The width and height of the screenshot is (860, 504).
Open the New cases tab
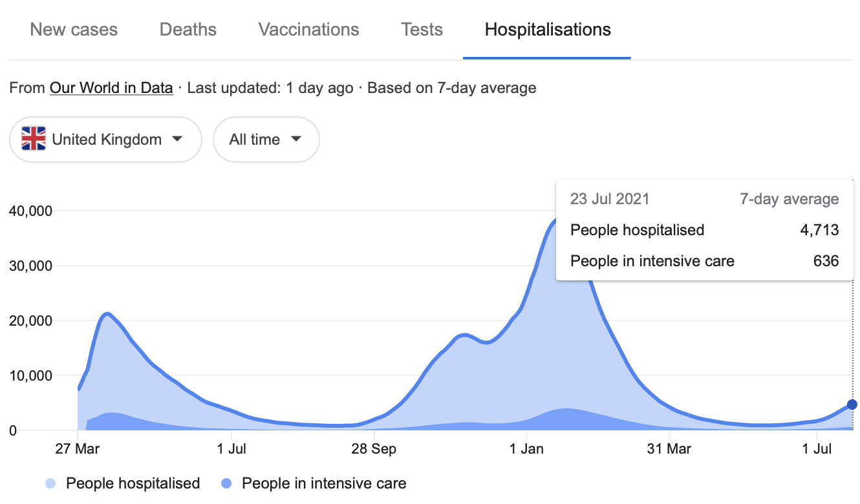coord(74,30)
